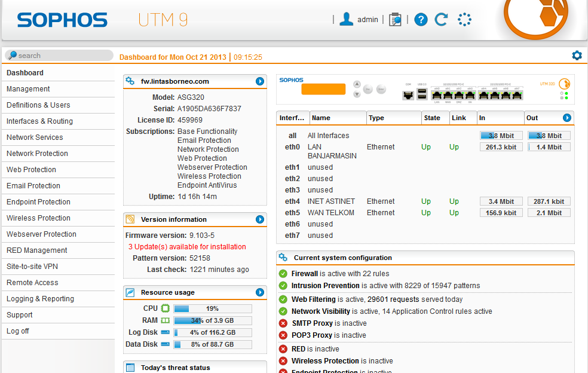This screenshot has width=588, height=373.
Task: Click the dotted circle spinner icon in header
Action: tap(464, 20)
